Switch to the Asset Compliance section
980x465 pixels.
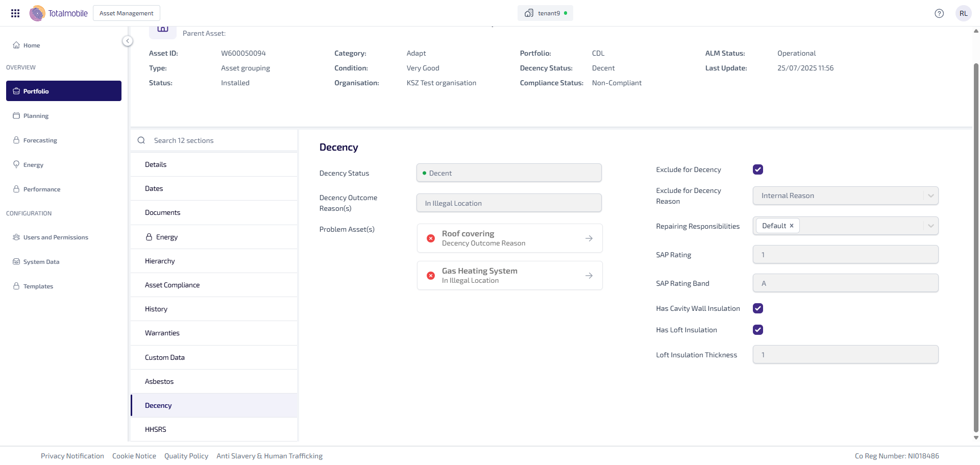tap(172, 285)
